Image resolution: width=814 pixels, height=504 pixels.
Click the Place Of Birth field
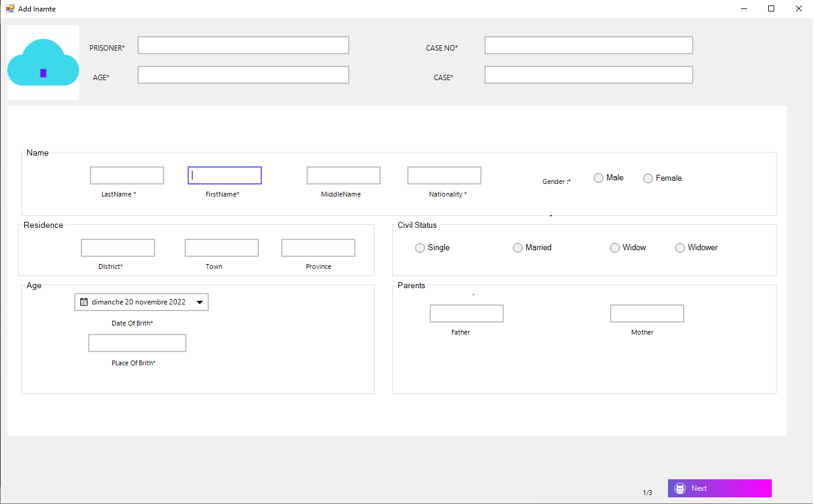[137, 342]
